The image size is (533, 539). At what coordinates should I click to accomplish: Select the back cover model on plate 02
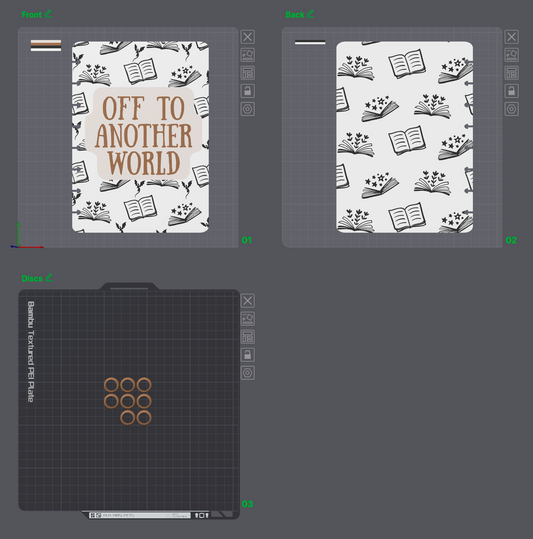coord(404,137)
